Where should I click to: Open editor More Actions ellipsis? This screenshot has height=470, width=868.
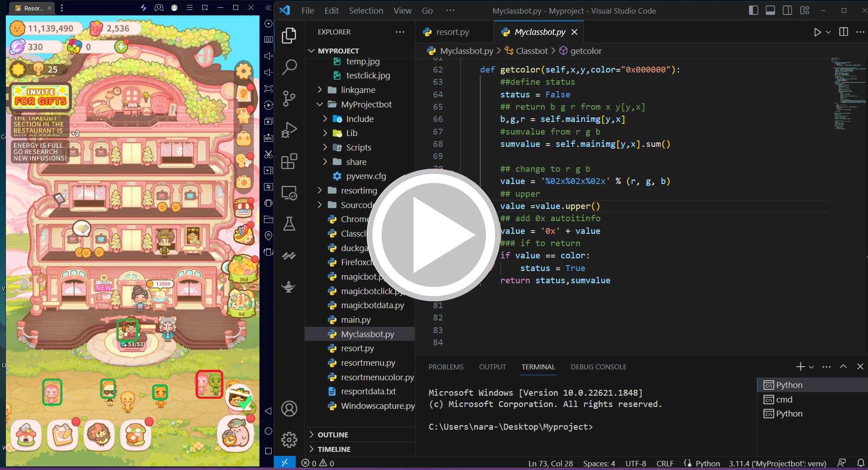click(860, 32)
